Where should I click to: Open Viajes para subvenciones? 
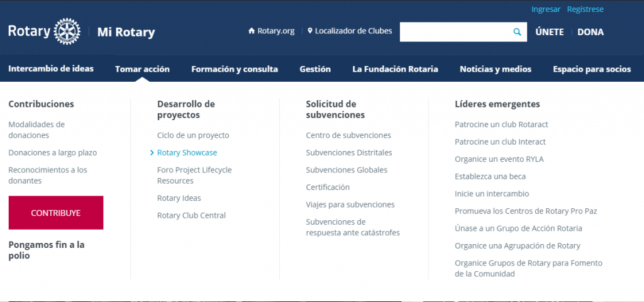(x=350, y=204)
